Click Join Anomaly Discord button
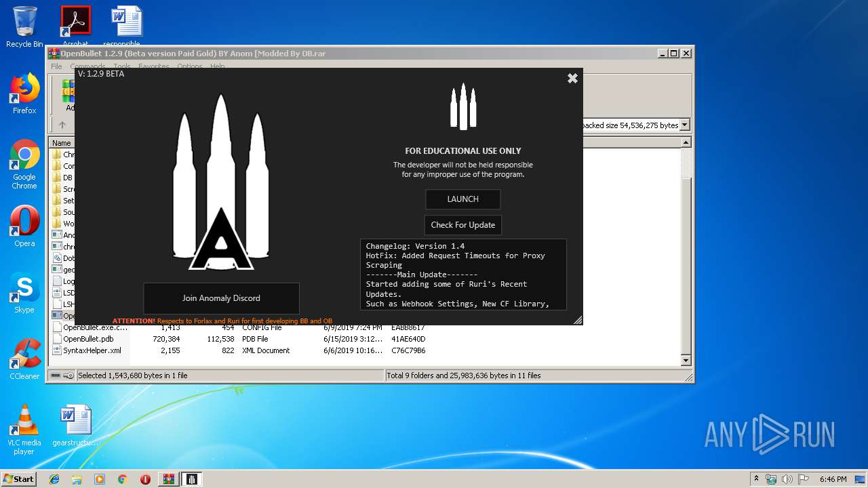868x488 pixels. [x=221, y=298]
